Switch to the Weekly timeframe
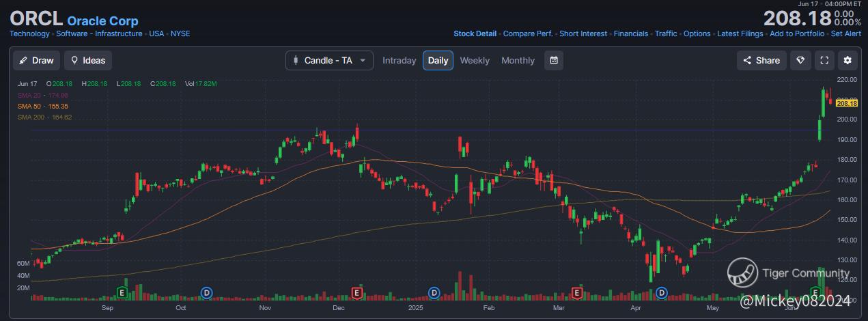Image resolution: width=868 pixels, height=321 pixels. [475, 60]
